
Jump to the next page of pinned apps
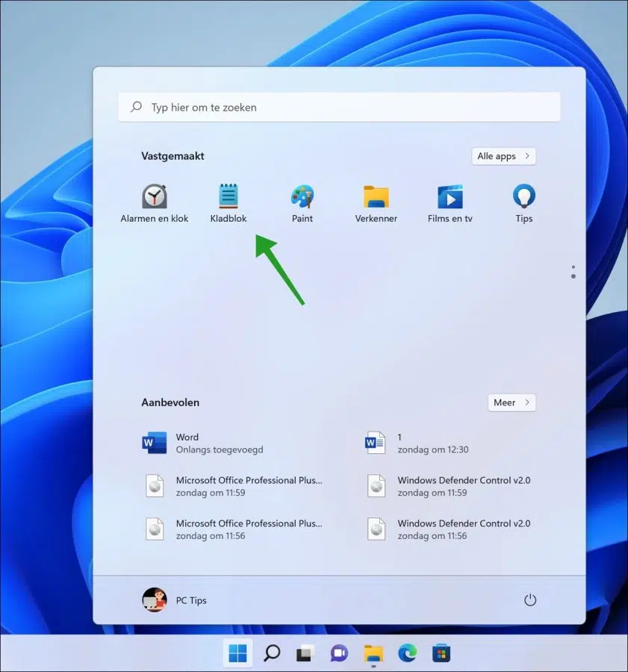pos(573,276)
